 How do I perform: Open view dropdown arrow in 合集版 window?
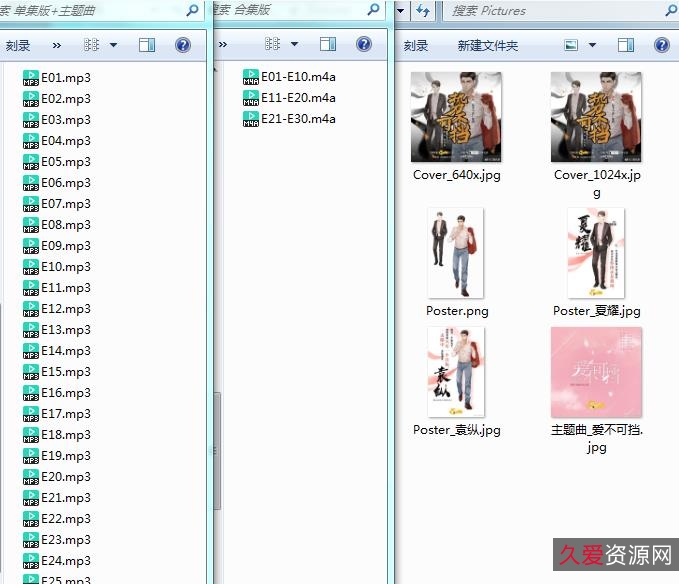(x=294, y=45)
